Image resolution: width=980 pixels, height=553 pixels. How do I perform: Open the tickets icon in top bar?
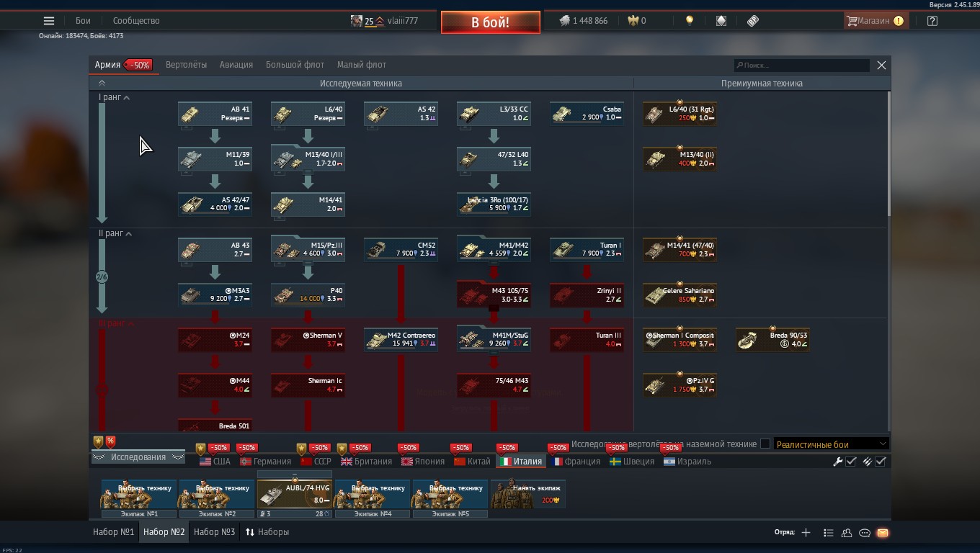pos(753,21)
